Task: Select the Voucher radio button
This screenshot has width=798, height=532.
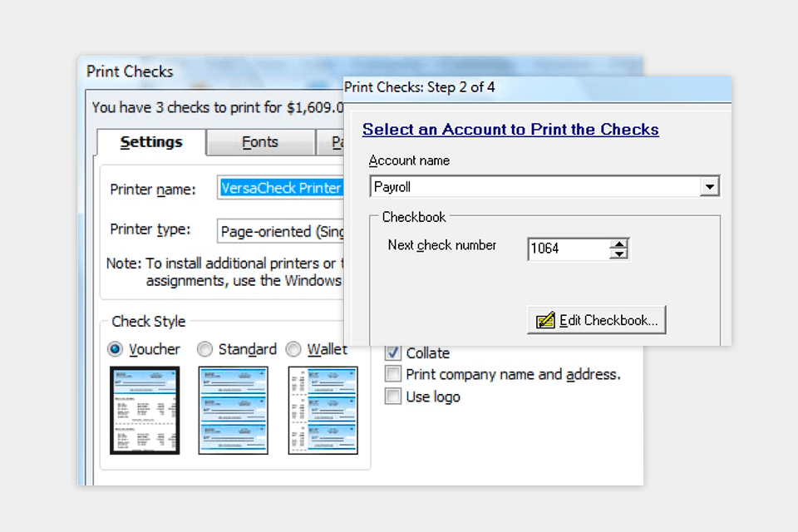Action: point(115,350)
